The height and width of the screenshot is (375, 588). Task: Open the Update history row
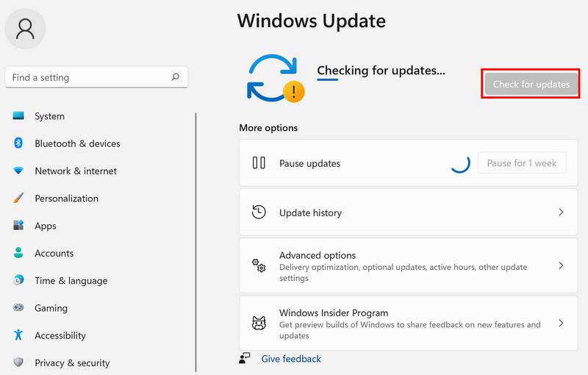tap(409, 213)
